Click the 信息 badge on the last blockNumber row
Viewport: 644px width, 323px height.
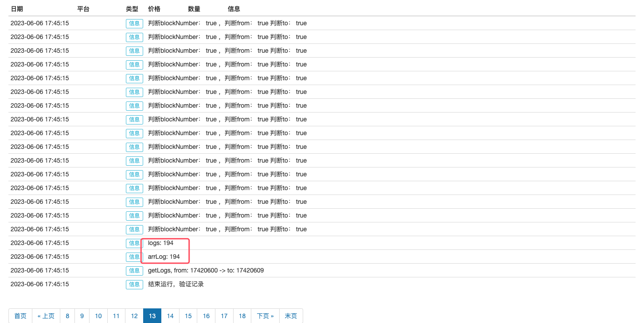[x=134, y=229]
